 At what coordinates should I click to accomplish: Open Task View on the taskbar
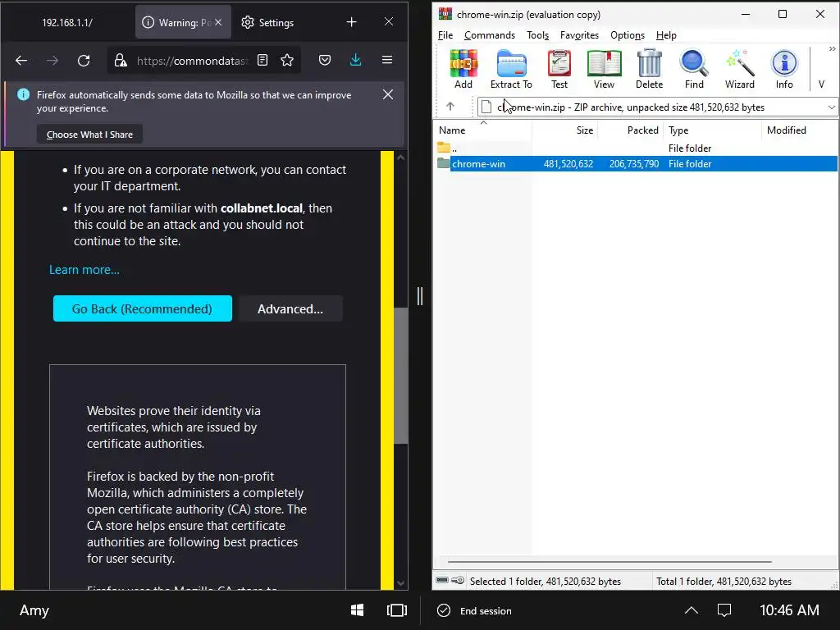397,610
